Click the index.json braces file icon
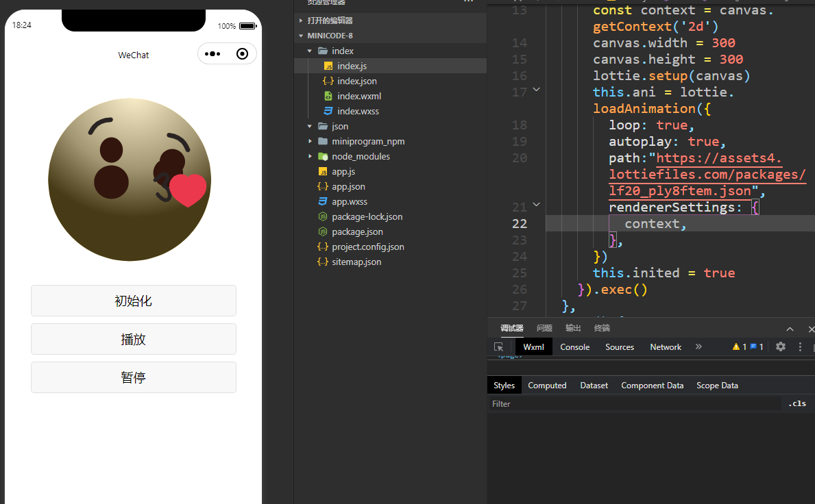 coord(328,81)
